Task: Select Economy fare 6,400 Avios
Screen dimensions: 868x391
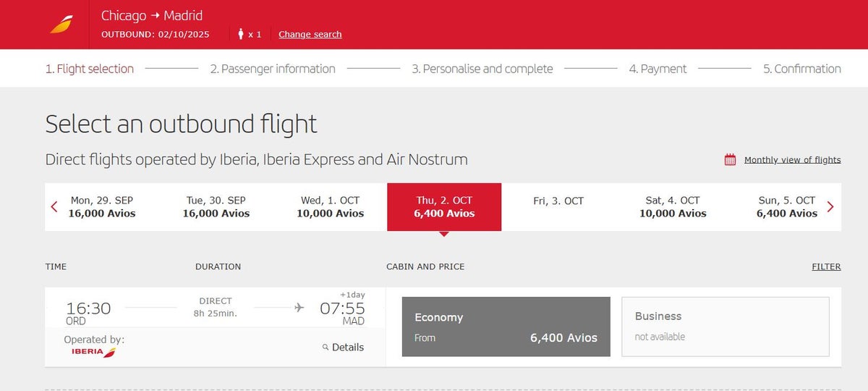Action: (506, 327)
